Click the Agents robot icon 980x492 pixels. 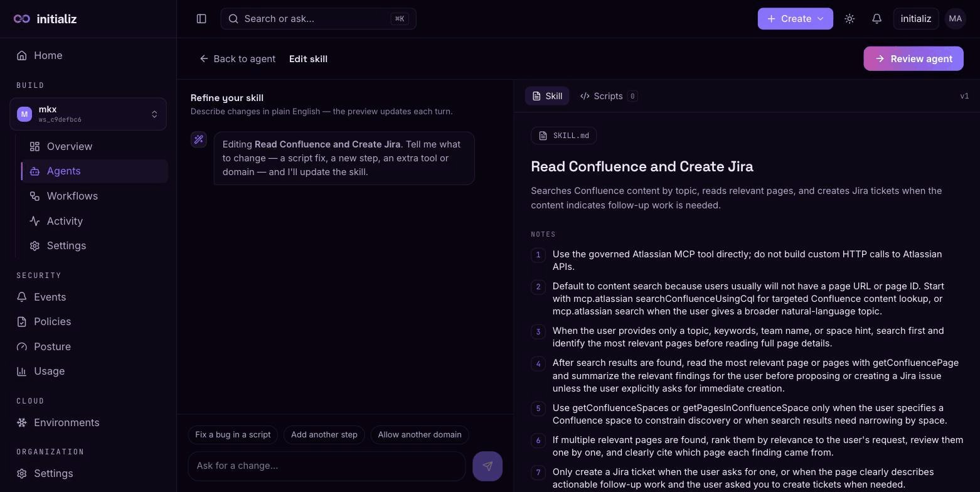[35, 171]
